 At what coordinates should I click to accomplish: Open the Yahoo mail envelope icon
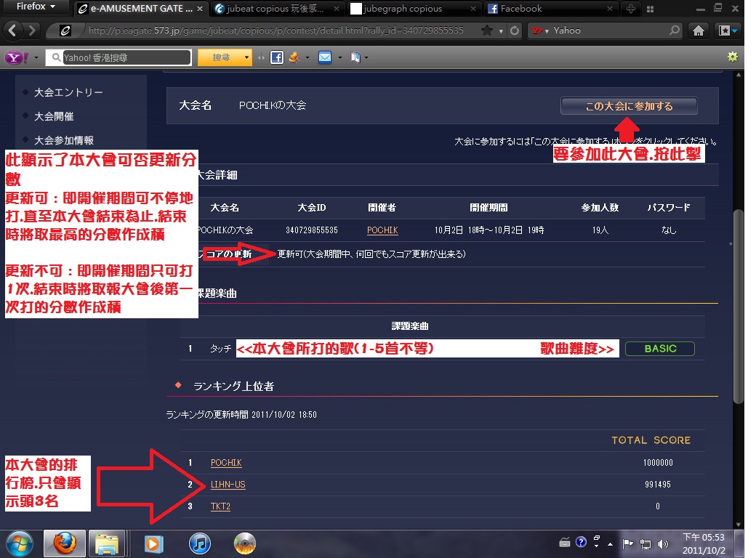[x=325, y=57]
